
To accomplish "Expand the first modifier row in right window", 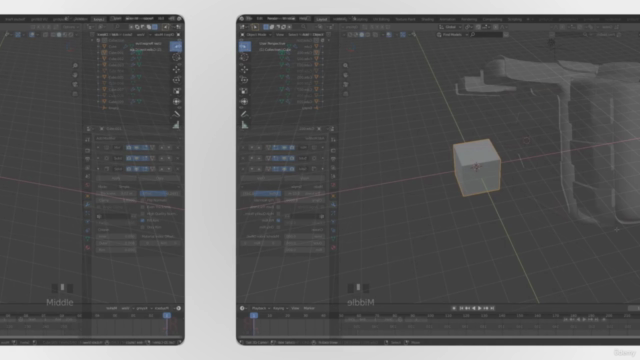I will point(322,147).
